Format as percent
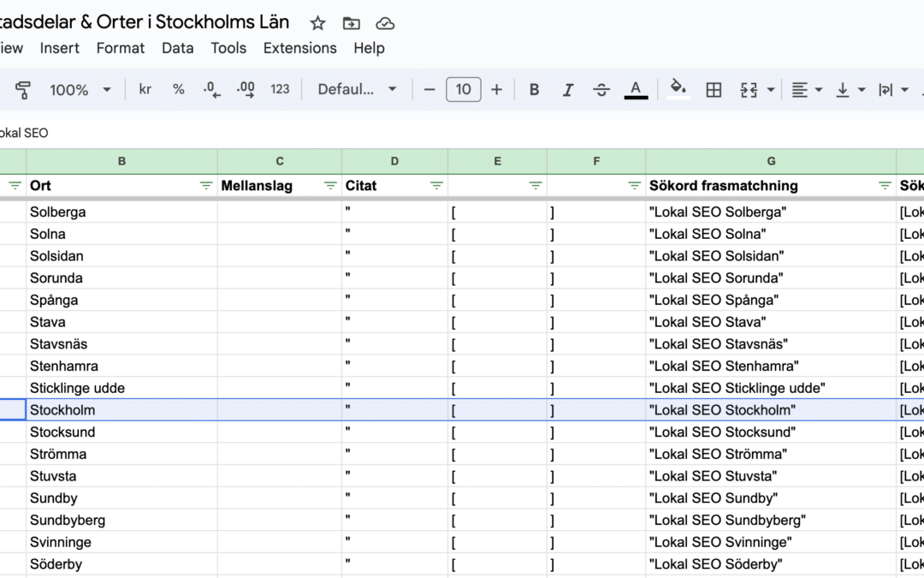 [179, 89]
